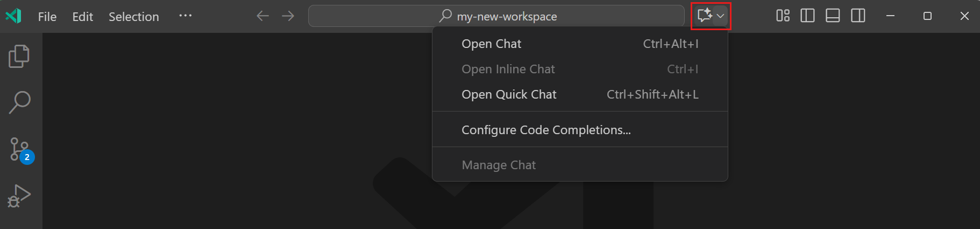The image size is (980, 229).
Task: Click the VS Code logo icon
Action: coord(13,16)
